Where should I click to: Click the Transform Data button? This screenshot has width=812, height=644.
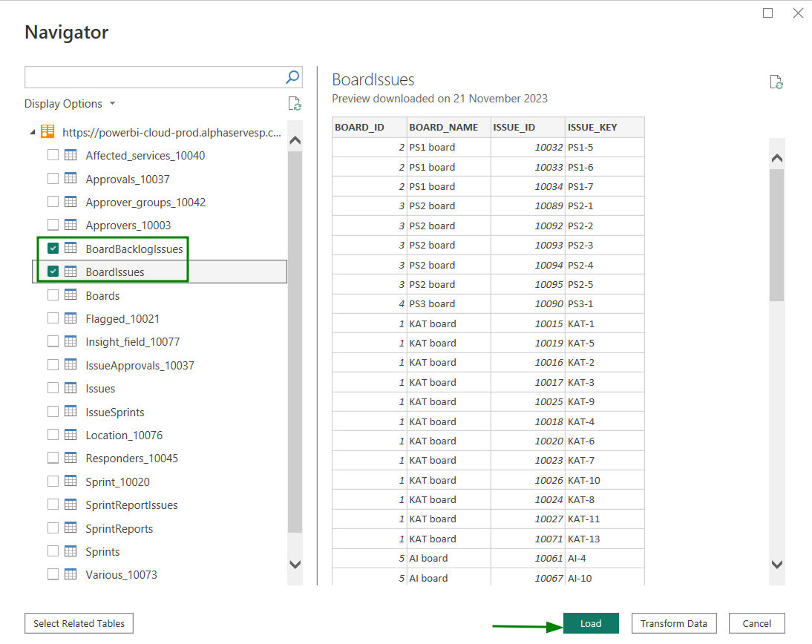[x=673, y=623]
